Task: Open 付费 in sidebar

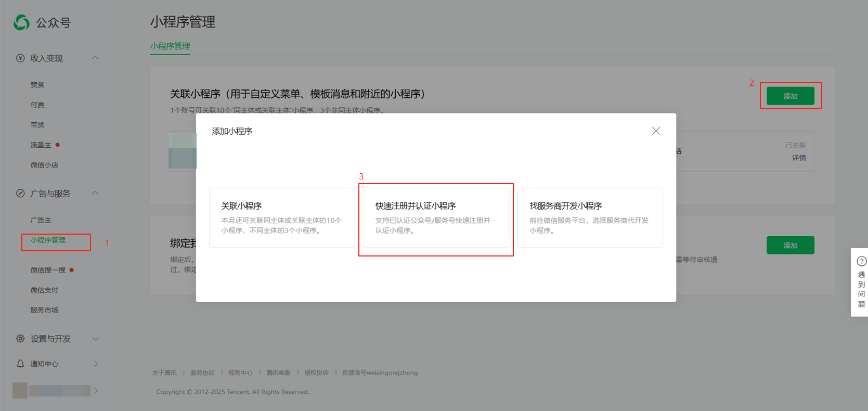Action: click(x=37, y=105)
